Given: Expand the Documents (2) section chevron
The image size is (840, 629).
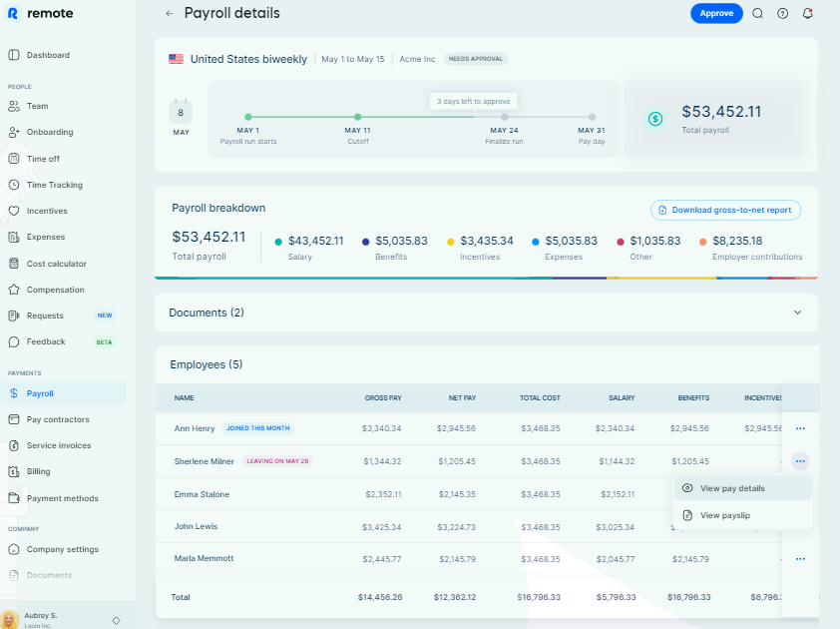Looking at the screenshot, I should (797, 313).
